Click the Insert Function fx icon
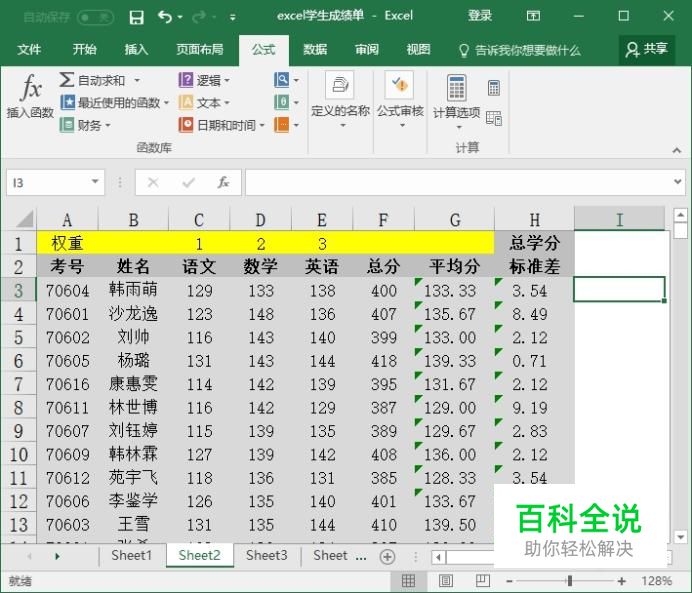The image size is (692, 593). point(31,87)
